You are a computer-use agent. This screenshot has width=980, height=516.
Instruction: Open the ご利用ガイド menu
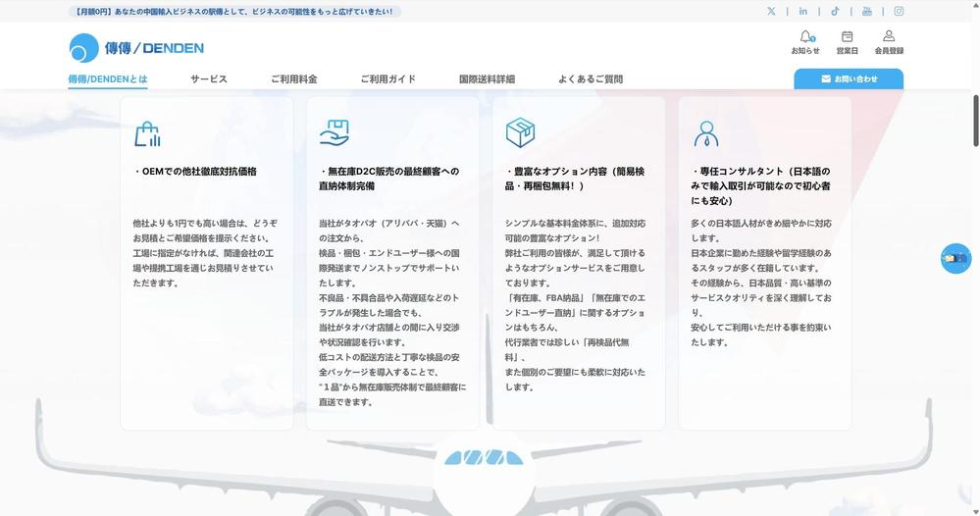pos(388,79)
